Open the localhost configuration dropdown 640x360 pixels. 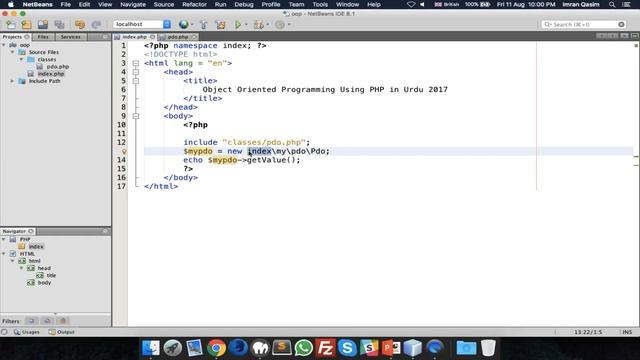coord(167,24)
